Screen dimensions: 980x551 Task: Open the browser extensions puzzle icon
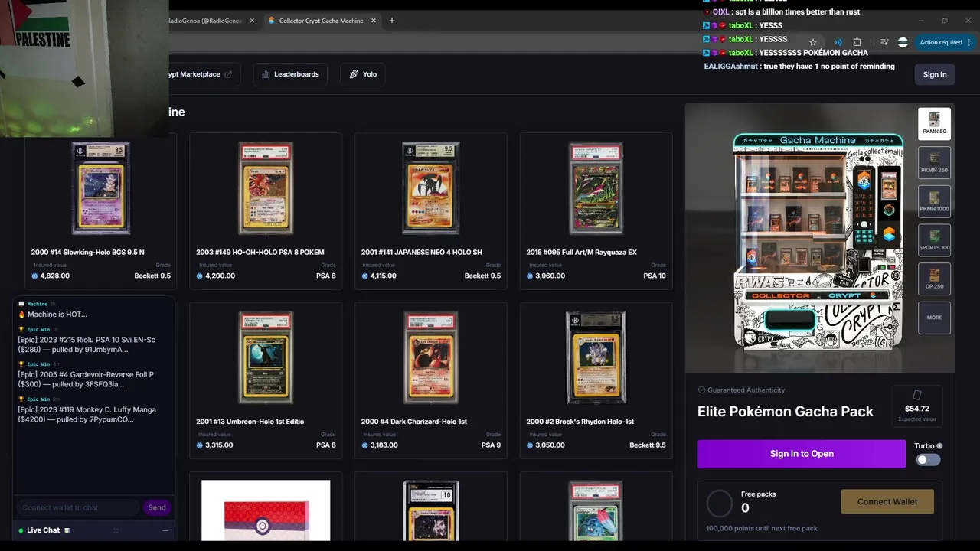tap(857, 43)
